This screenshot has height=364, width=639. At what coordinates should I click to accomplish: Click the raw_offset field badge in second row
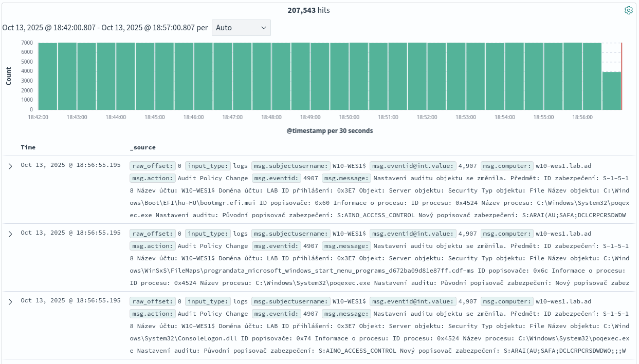click(152, 234)
